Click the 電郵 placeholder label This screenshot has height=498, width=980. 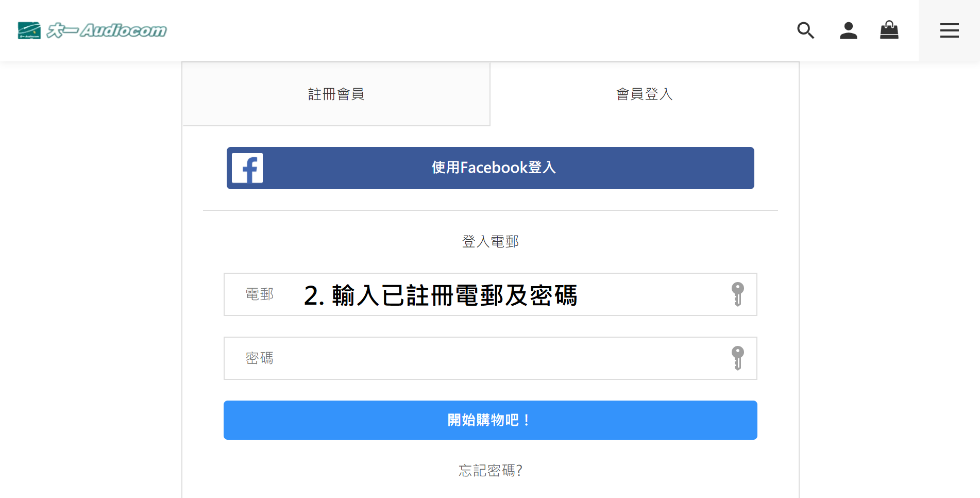(259, 294)
